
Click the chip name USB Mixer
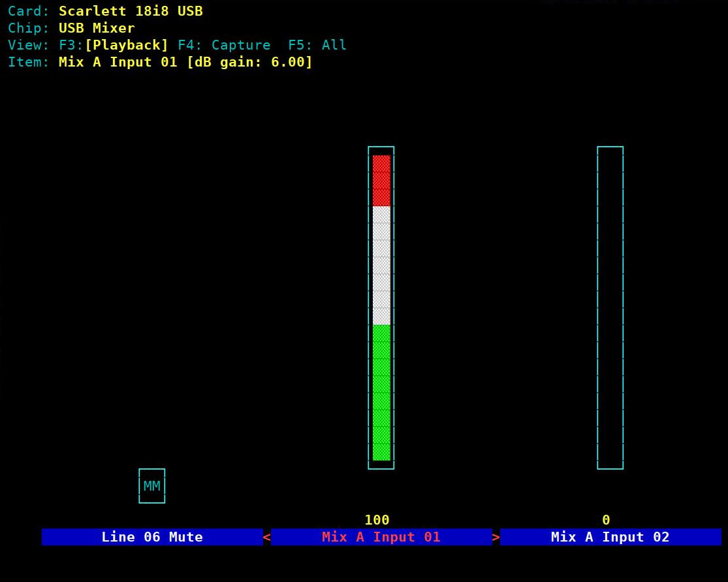pos(97,28)
